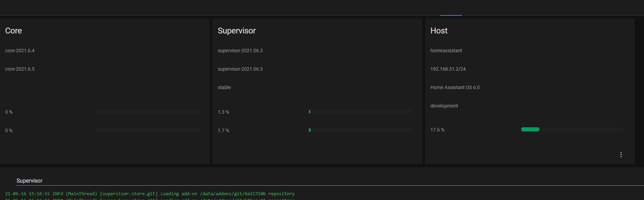Click the Supervisor card title
644x200 pixels.
click(237, 31)
